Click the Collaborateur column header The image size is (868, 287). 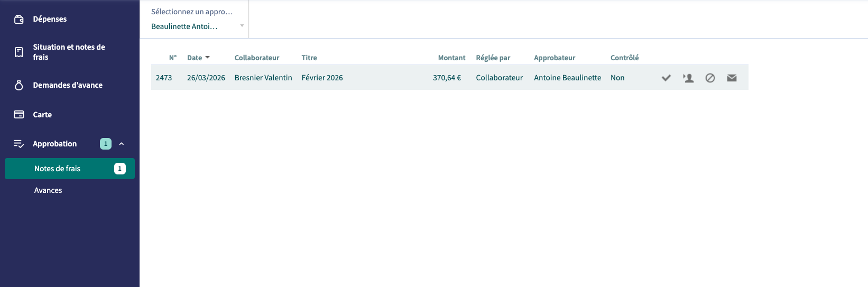pyautogui.click(x=257, y=58)
